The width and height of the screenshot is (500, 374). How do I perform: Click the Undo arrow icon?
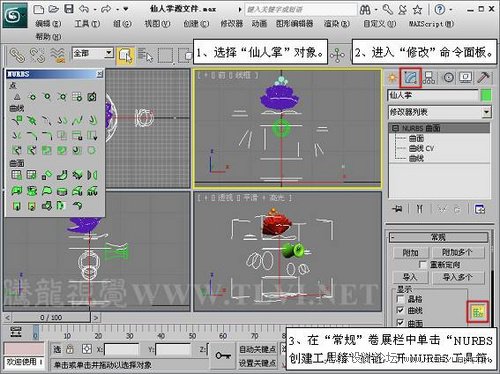coord(84,9)
